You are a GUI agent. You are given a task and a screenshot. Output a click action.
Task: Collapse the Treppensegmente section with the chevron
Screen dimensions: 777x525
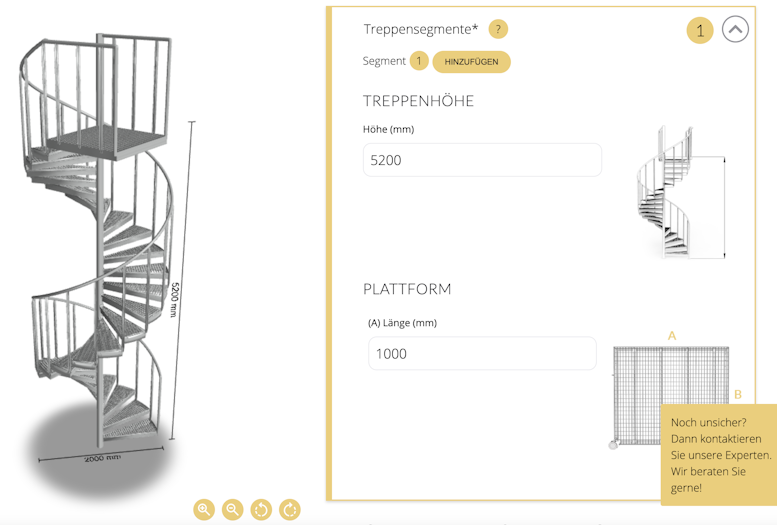click(x=735, y=30)
